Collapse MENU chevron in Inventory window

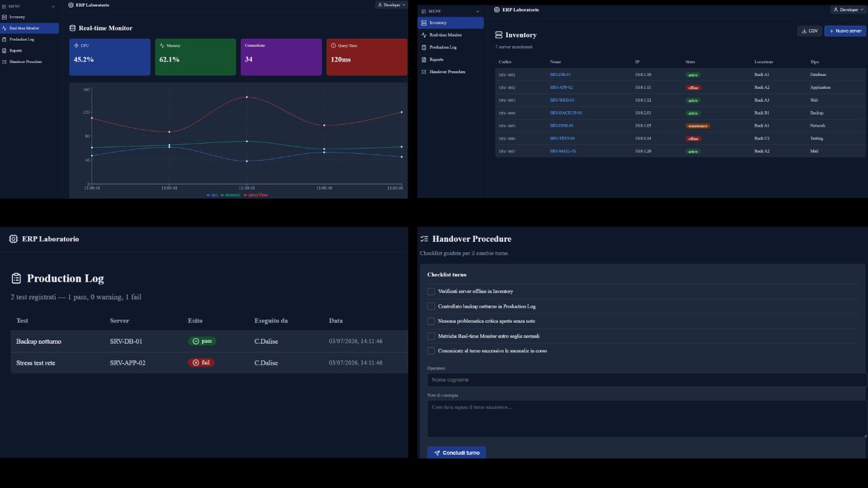point(478,11)
